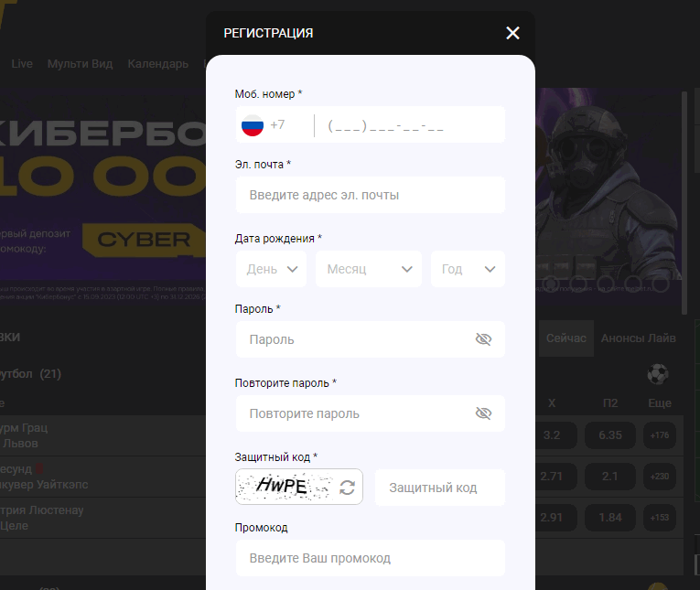Click the email address input field
700x590 pixels.
370,195
